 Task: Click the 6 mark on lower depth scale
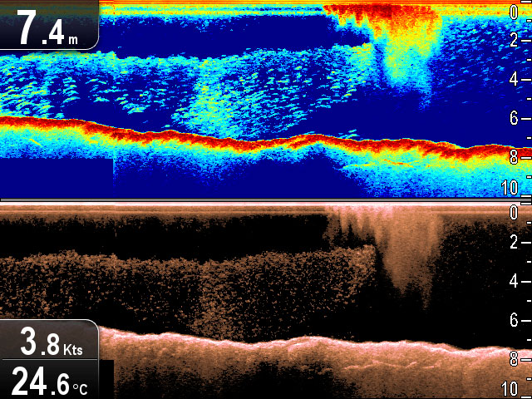[x=515, y=321]
